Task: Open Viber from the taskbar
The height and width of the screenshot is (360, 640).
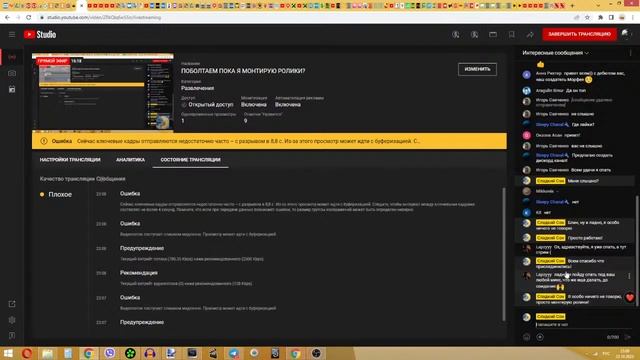Action: coord(110,353)
